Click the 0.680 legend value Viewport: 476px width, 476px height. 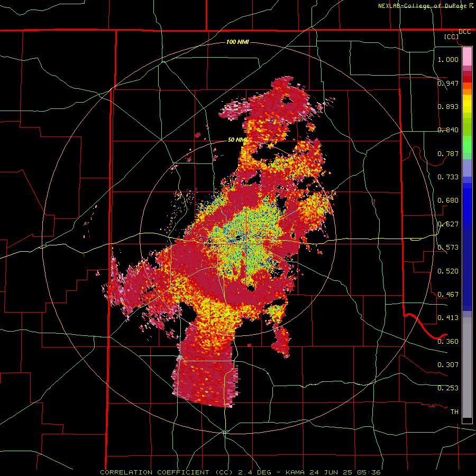pos(448,200)
